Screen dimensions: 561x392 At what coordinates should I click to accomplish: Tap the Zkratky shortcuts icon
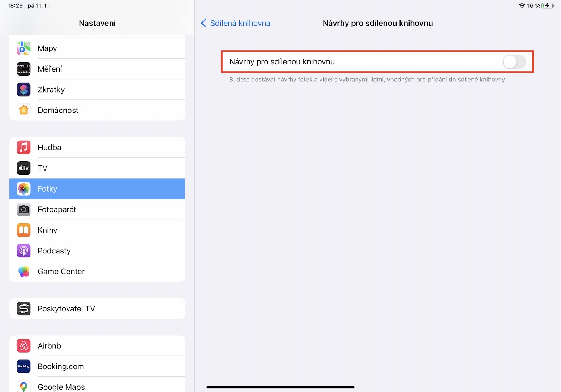point(23,89)
